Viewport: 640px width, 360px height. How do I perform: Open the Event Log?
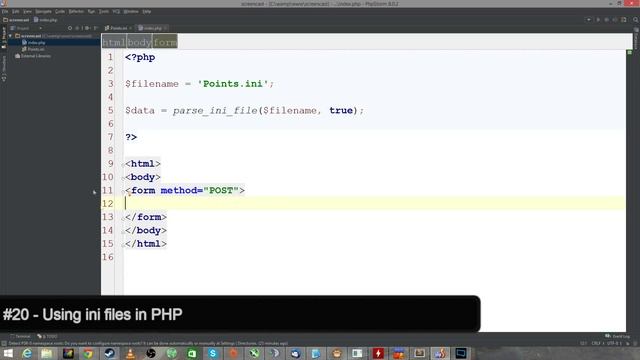(618, 336)
